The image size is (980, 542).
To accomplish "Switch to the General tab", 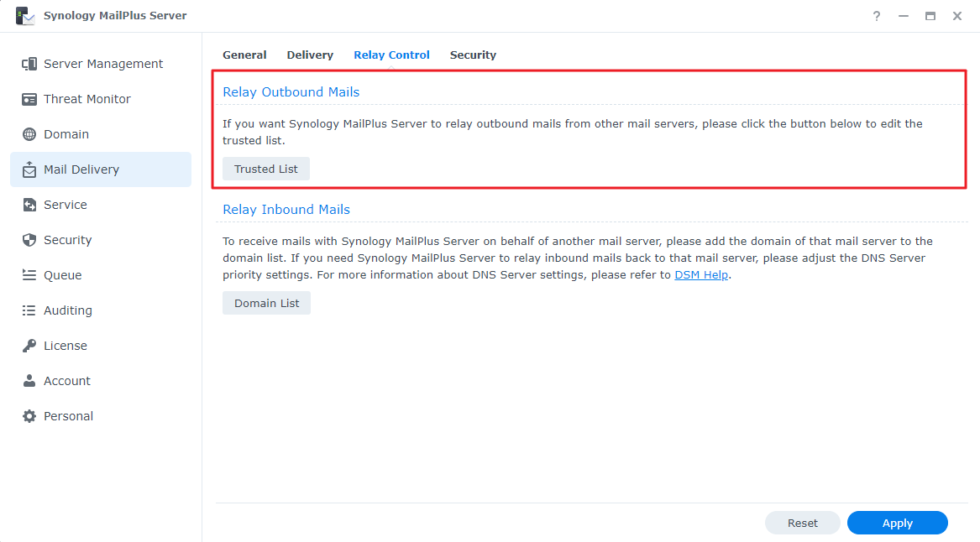I will coord(244,55).
